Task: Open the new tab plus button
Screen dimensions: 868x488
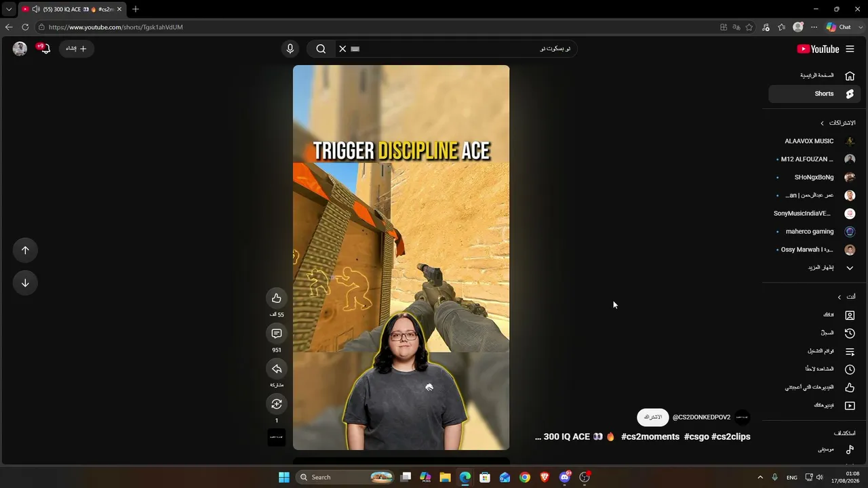Action: coord(136,9)
